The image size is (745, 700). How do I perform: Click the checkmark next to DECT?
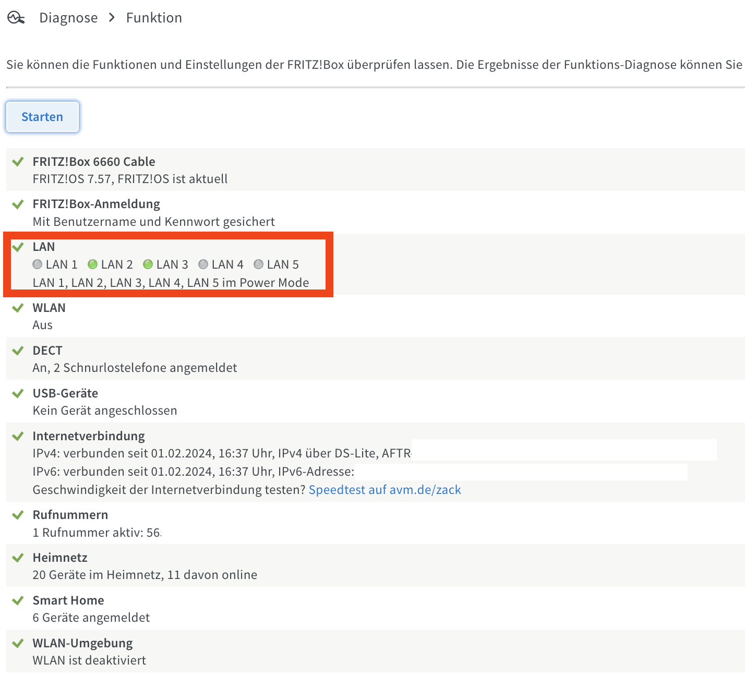[x=18, y=351]
